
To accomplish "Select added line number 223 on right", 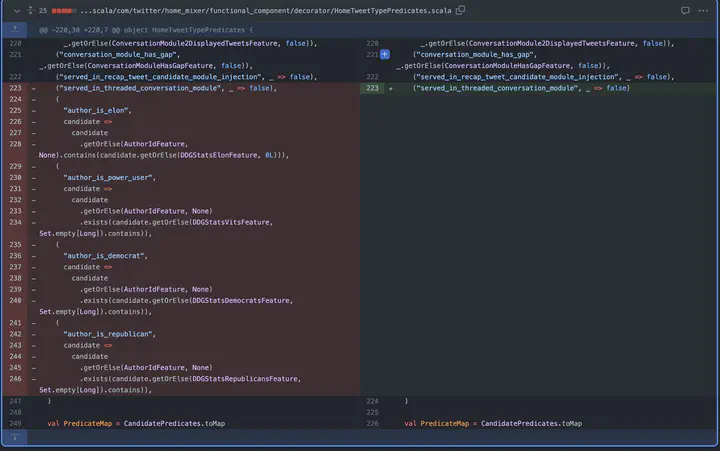I will pos(372,88).
